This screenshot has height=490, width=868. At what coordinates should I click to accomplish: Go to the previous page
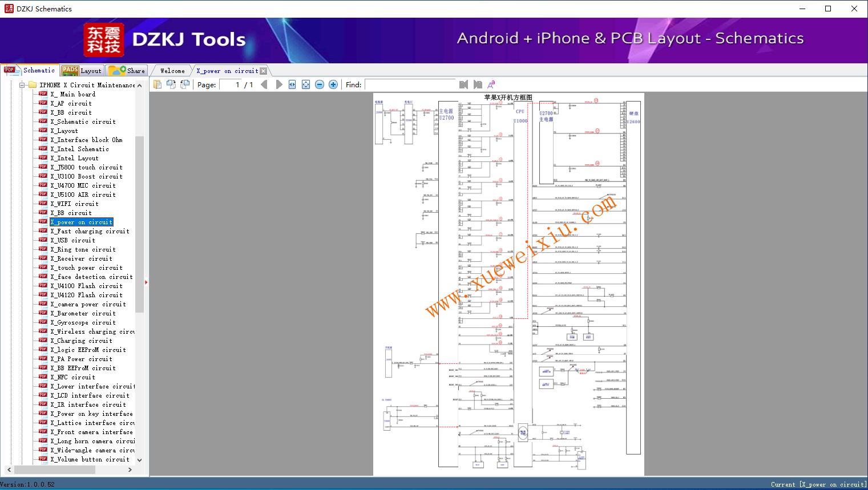point(264,84)
